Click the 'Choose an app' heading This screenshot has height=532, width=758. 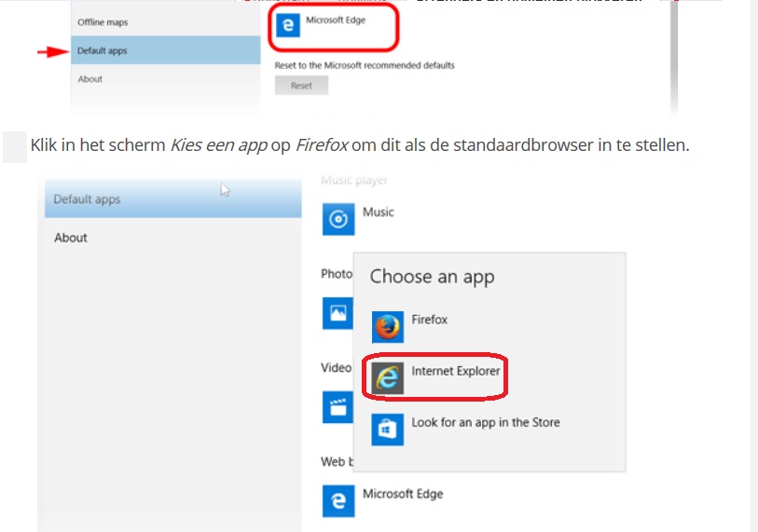point(433,277)
